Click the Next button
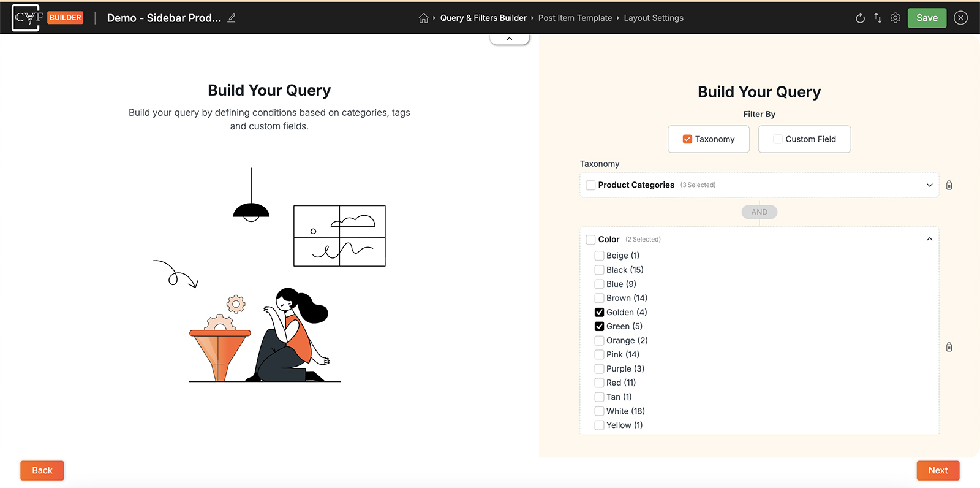 (938, 470)
